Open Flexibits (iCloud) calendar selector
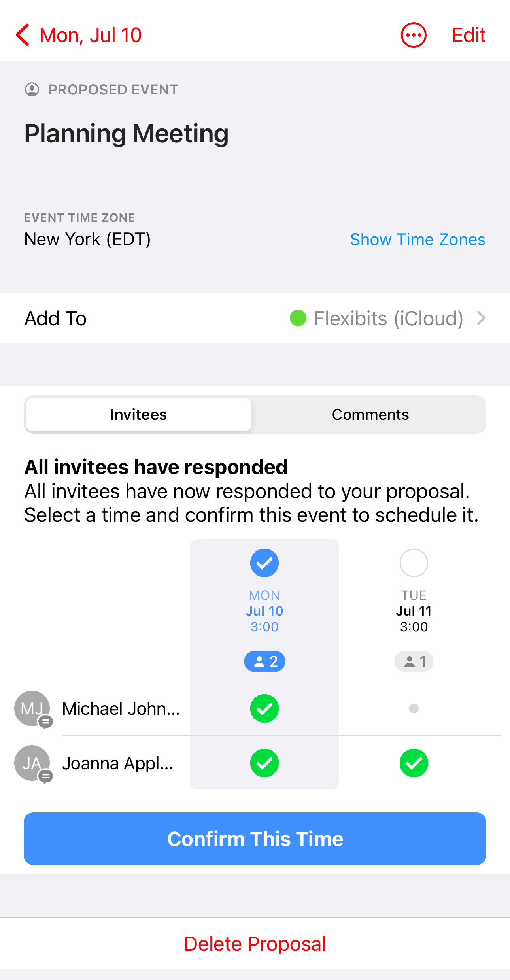This screenshot has width=510, height=980. (x=388, y=318)
